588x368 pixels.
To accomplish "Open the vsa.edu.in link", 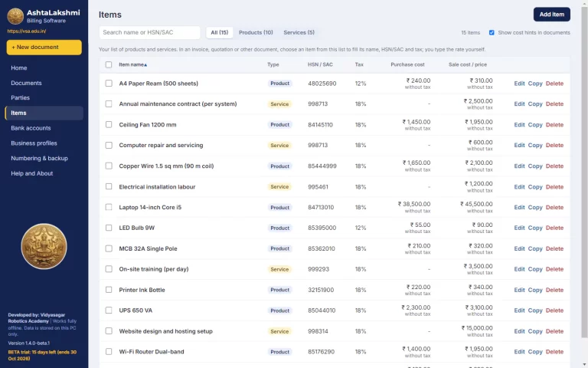I will (27, 31).
